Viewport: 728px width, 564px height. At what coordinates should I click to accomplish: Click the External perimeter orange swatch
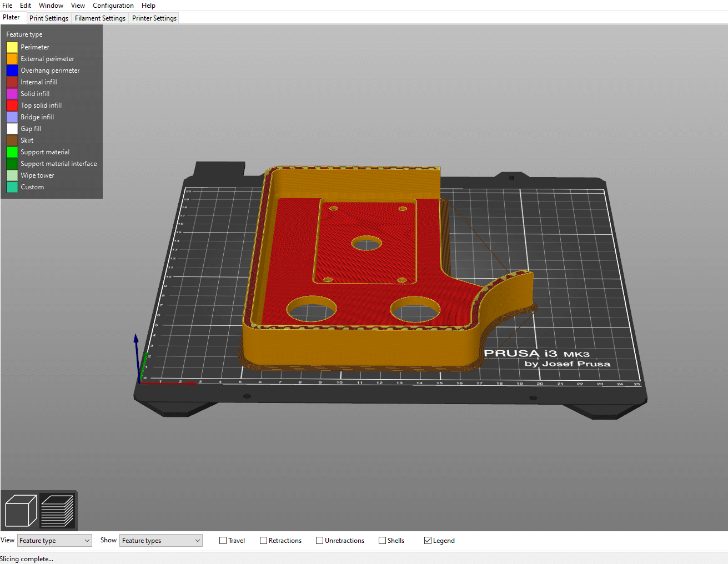pyautogui.click(x=12, y=59)
